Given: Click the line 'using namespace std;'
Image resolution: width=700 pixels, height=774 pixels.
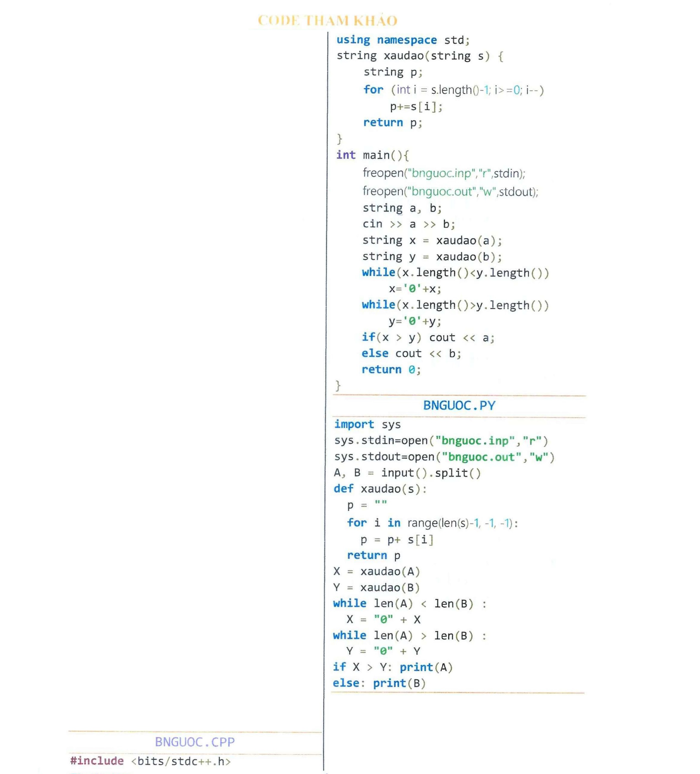Looking at the screenshot, I should tap(403, 40).
